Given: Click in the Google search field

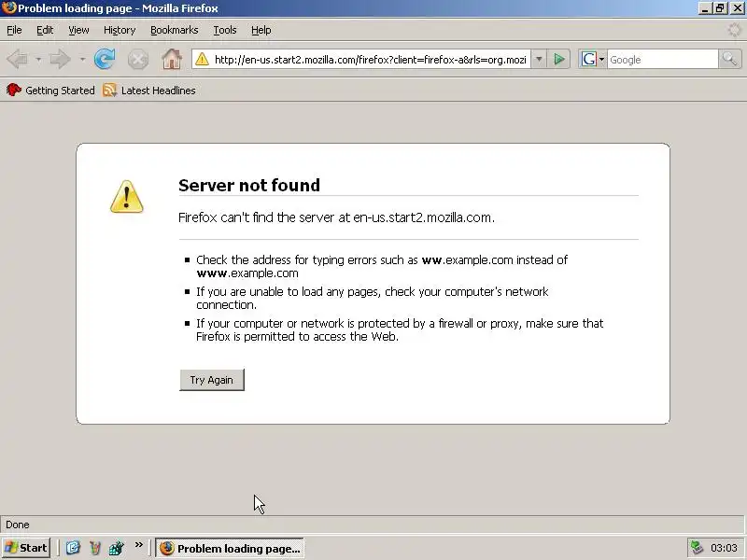Looking at the screenshot, I should (663, 60).
